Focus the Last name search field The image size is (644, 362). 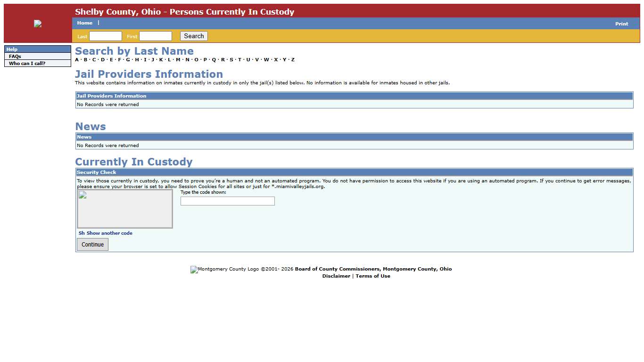click(106, 36)
